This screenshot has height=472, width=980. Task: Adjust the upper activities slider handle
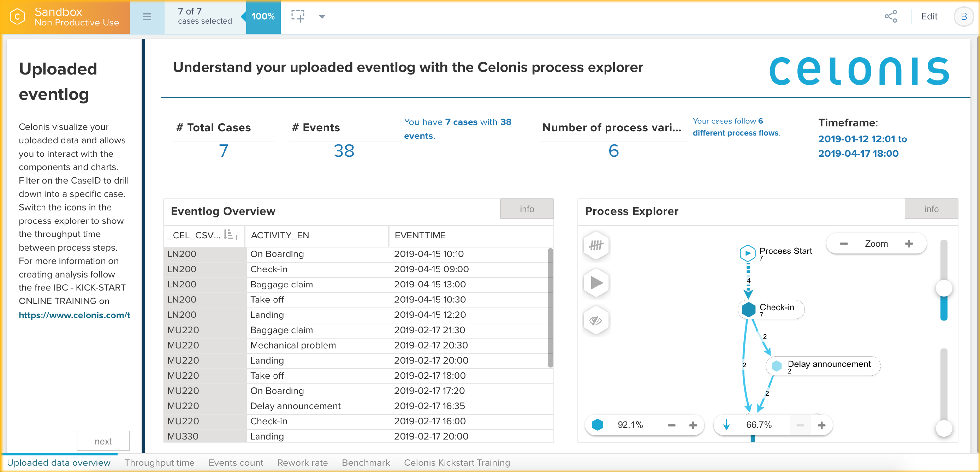943,288
